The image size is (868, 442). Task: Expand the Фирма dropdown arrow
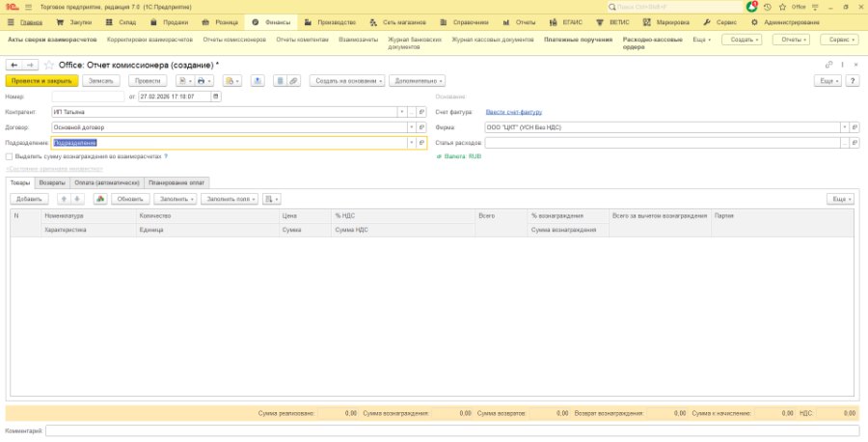click(845, 127)
